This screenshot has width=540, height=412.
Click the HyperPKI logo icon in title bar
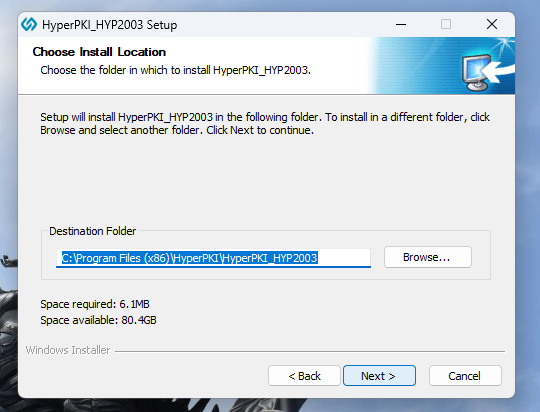(x=29, y=24)
